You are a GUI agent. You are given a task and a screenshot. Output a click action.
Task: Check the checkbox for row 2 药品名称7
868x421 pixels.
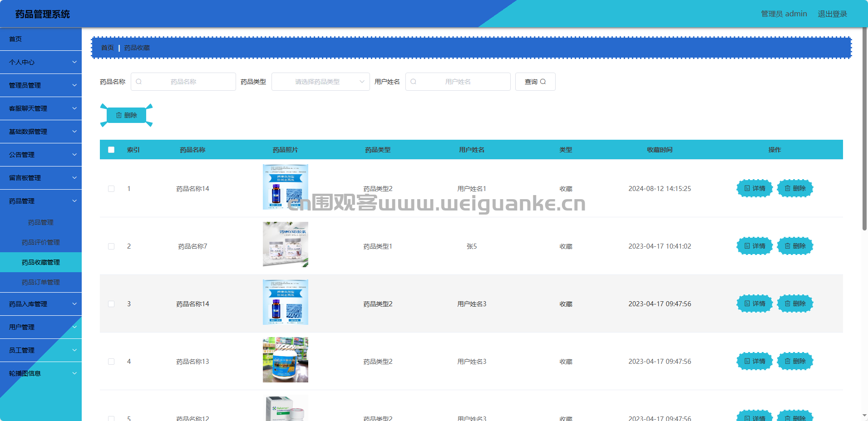click(x=111, y=246)
